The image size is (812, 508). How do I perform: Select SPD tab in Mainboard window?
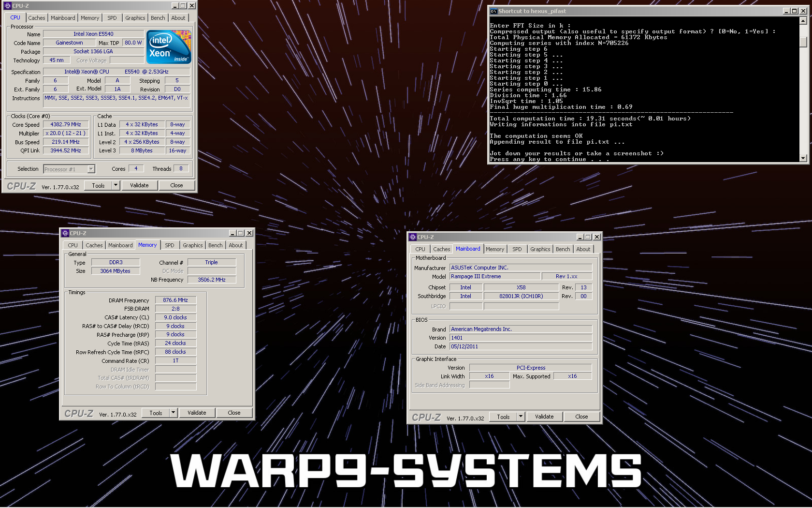517,249
